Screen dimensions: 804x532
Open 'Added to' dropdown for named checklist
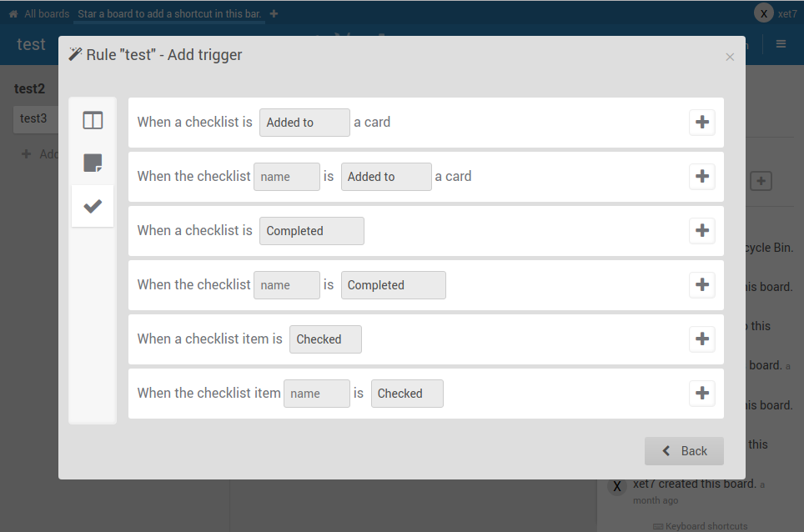[x=386, y=177]
